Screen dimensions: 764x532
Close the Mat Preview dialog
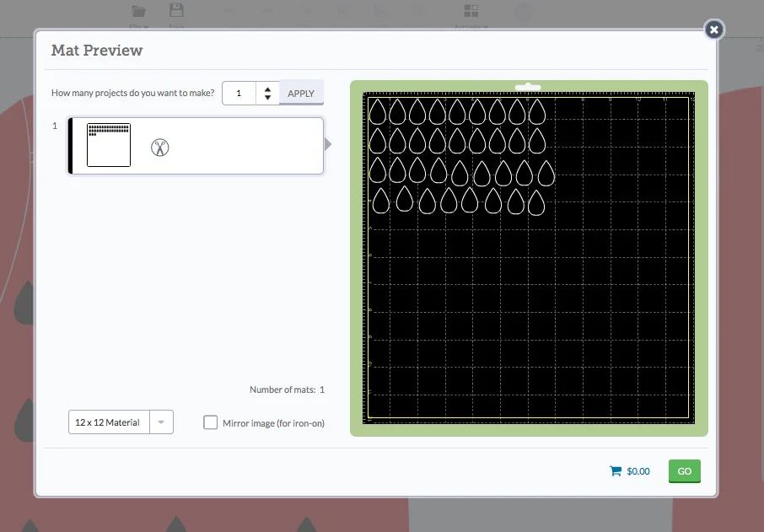[713, 30]
